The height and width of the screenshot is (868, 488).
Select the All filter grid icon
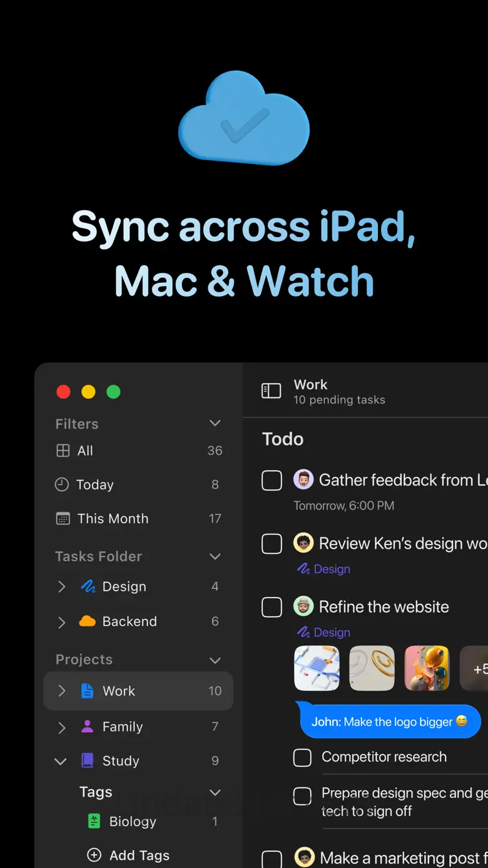63,451
